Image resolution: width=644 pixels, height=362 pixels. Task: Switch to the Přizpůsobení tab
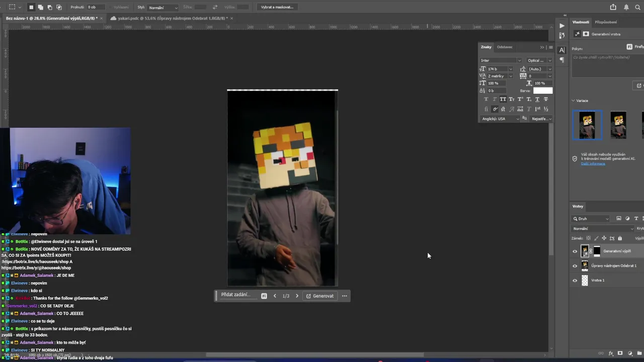606,22
